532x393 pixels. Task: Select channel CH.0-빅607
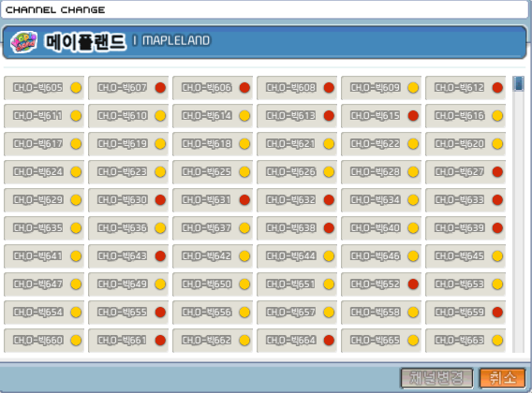click(x=128, y=88)
